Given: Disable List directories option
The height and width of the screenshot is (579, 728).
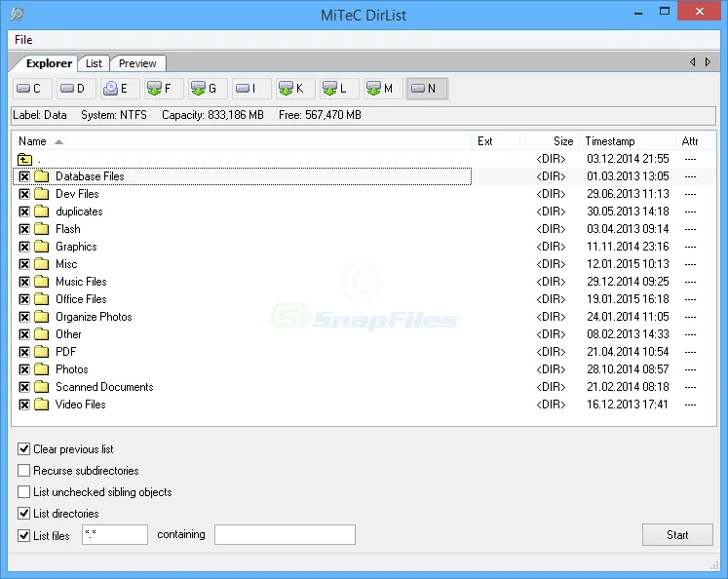Looking at the screenshot, I should (x=23, y=513).
